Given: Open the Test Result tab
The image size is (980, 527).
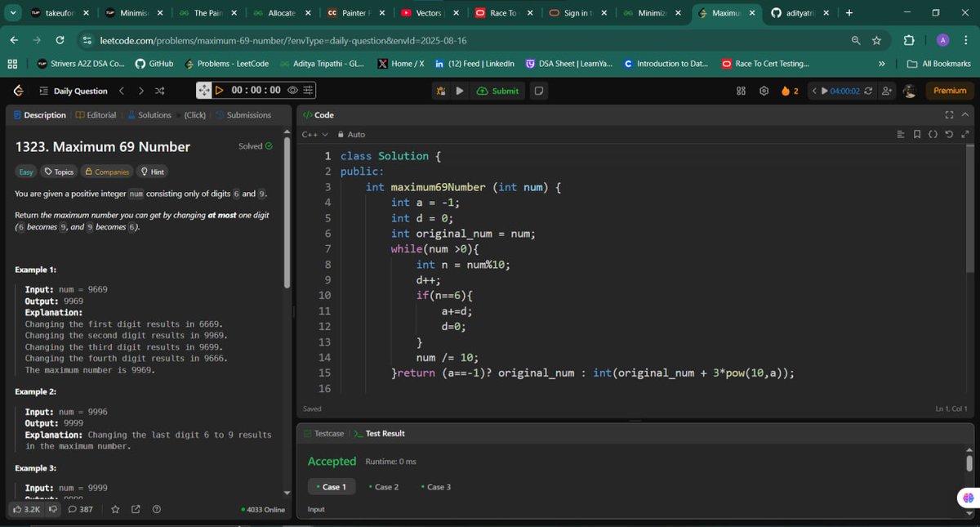Looking at the screenshot, I should [x=380, y=433].
